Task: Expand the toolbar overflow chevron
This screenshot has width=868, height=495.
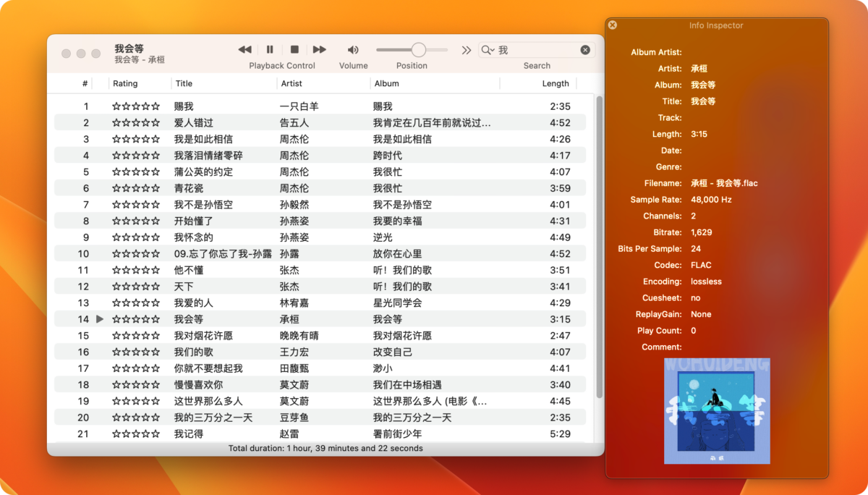Action: click(467, 50)
